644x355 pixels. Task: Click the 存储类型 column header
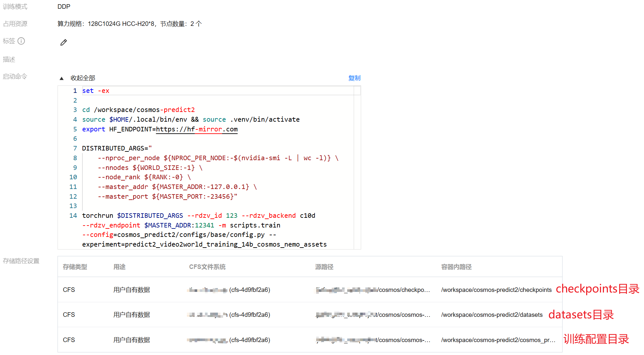click(75, 267)
